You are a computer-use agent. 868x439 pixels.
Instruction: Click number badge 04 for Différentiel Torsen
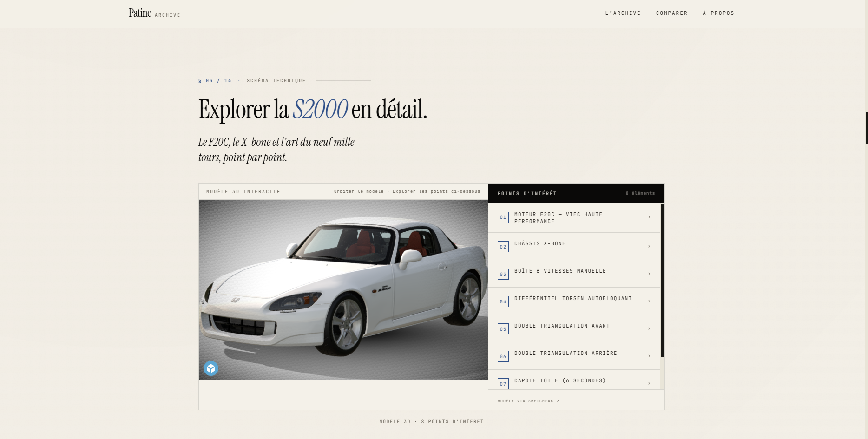coord(503,301)
